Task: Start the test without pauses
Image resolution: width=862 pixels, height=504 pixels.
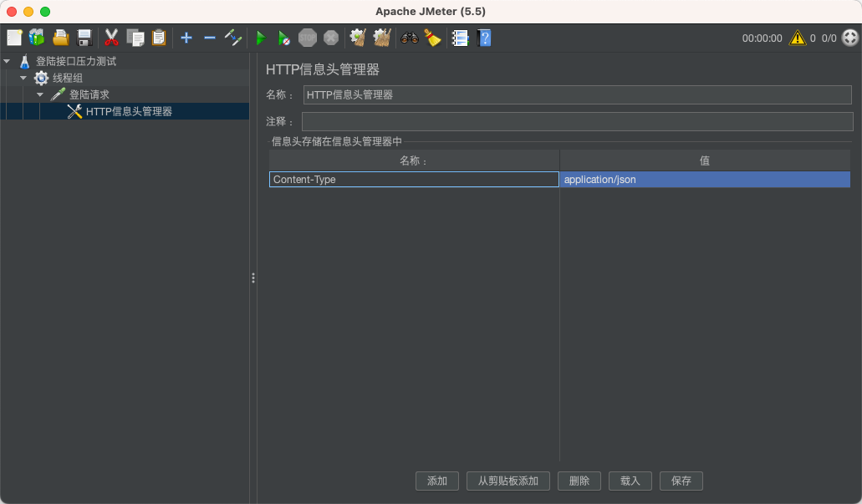Action: click(283, 37)
